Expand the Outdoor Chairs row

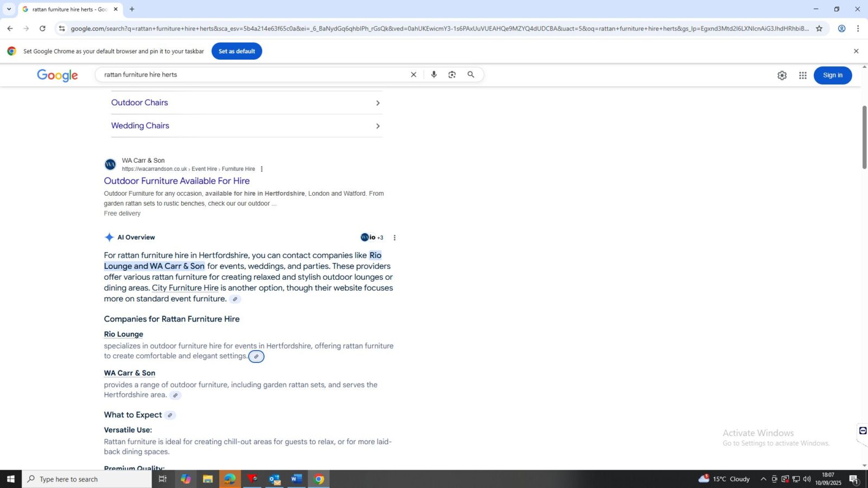point(247,103)
